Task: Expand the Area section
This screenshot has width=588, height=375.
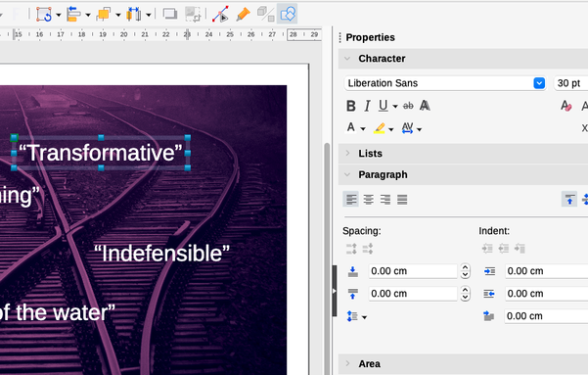Action: [369, 363]
